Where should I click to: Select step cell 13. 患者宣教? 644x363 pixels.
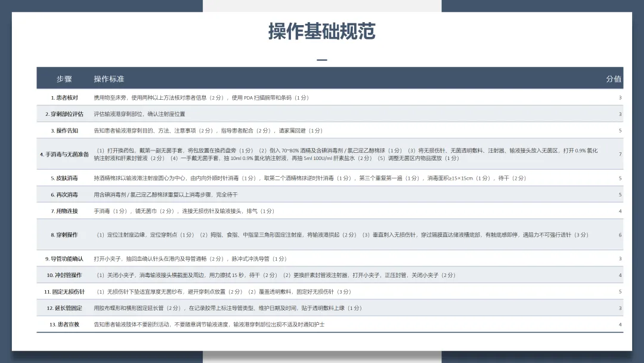(64, 325)
